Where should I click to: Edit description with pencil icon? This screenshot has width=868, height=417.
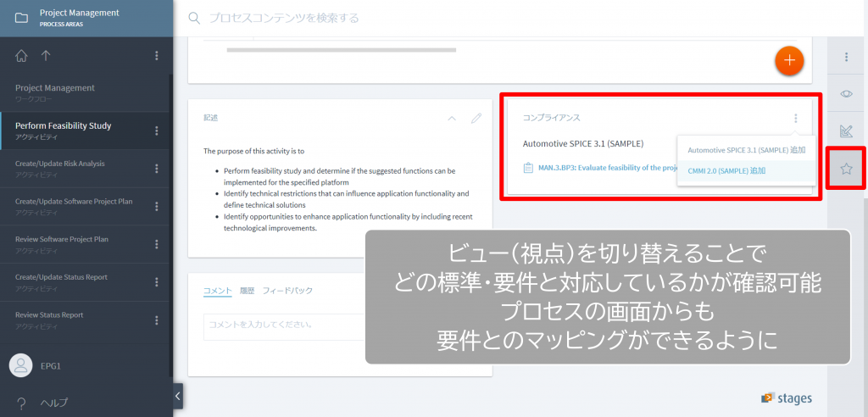(476, 118)
